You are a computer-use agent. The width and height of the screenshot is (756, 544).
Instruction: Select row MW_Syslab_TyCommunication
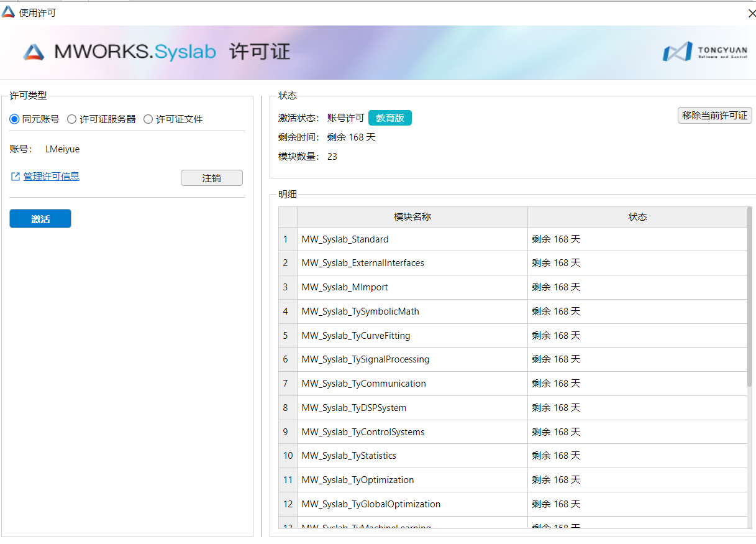[x=513, y=384]
